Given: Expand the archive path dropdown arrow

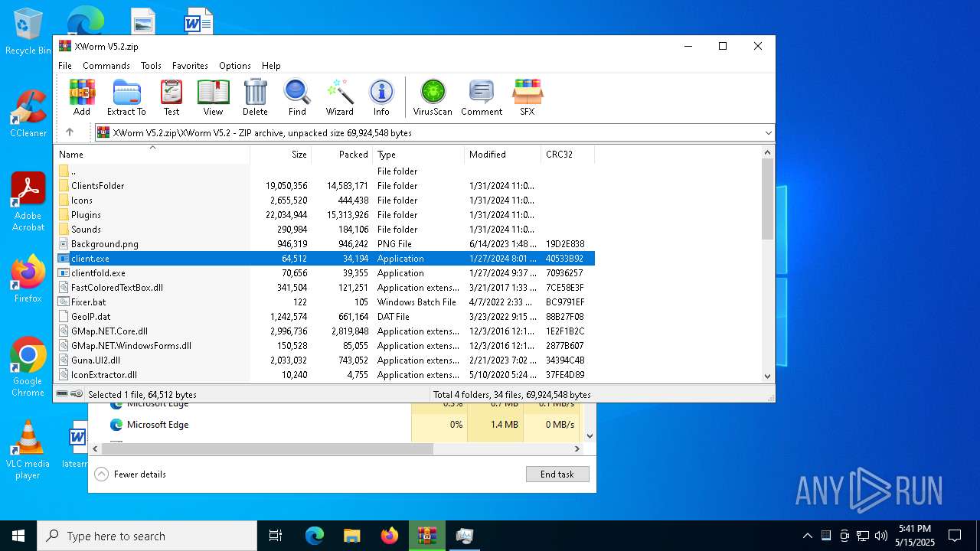Looking at the screenshot, I should [768, 133].
